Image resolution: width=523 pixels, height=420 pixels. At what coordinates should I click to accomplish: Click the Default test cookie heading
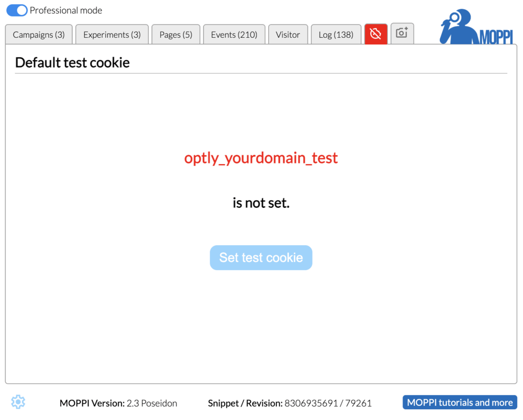[73, 63]
